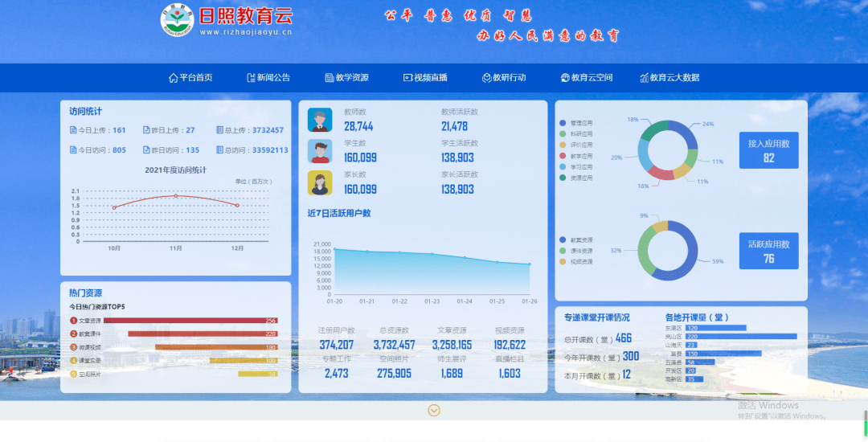Click the 岚山区 bar showing 220

coord(741,337)
